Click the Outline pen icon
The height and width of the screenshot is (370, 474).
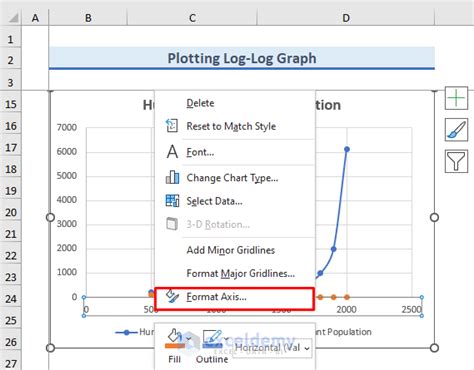point(212,338)
